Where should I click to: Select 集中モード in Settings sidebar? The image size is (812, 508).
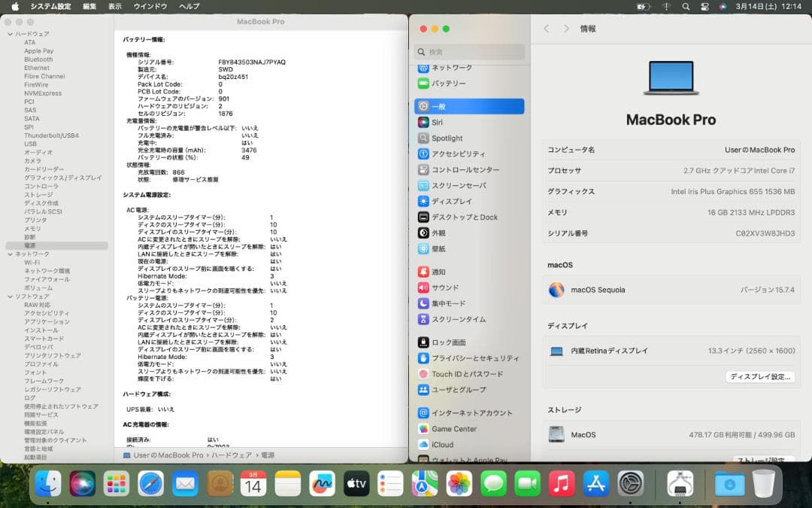coord(470,303)
